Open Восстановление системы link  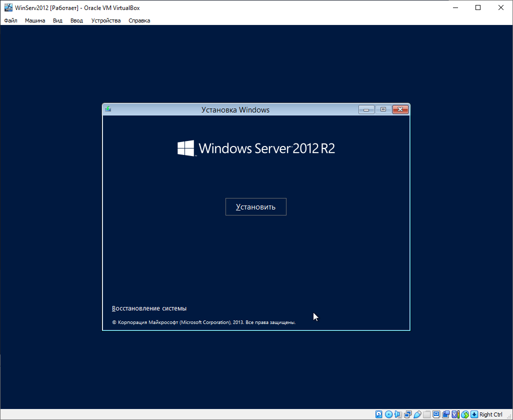pyautogui.click(x=149, y=308)
